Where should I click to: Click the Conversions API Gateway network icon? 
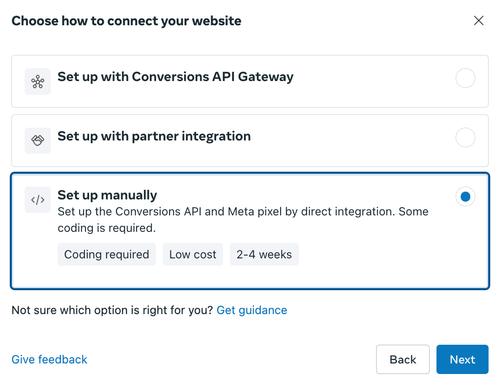click(38, 82)
